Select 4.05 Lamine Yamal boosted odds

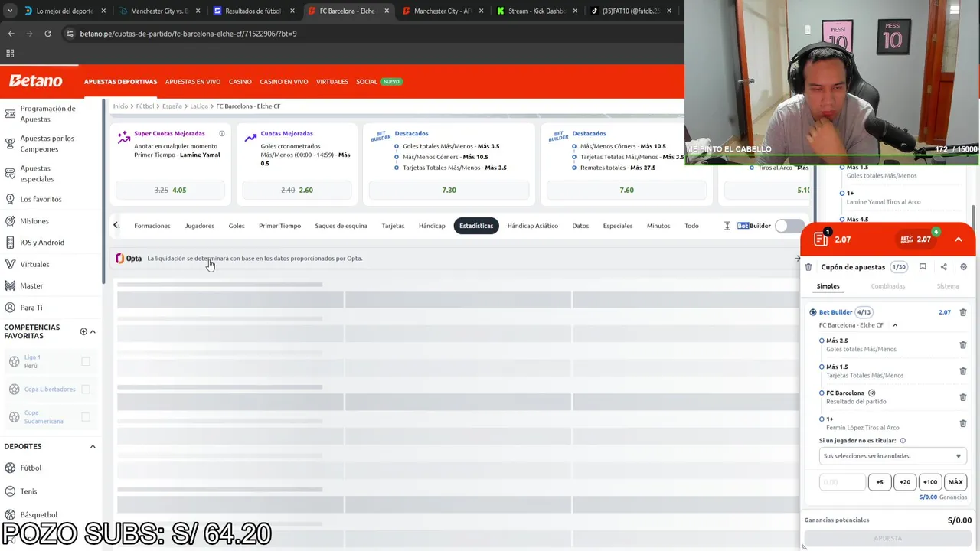tap(171, 190)
